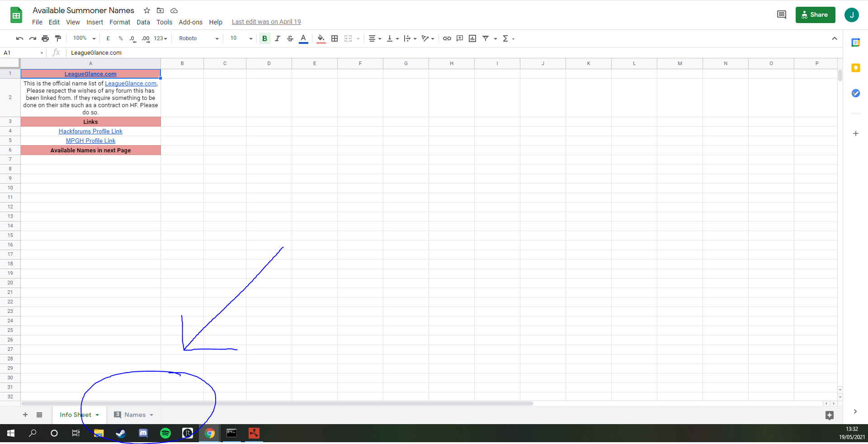Format cells as percent
Image resolution: width=868 pixels, height=444 pixels.
(121, 38)
